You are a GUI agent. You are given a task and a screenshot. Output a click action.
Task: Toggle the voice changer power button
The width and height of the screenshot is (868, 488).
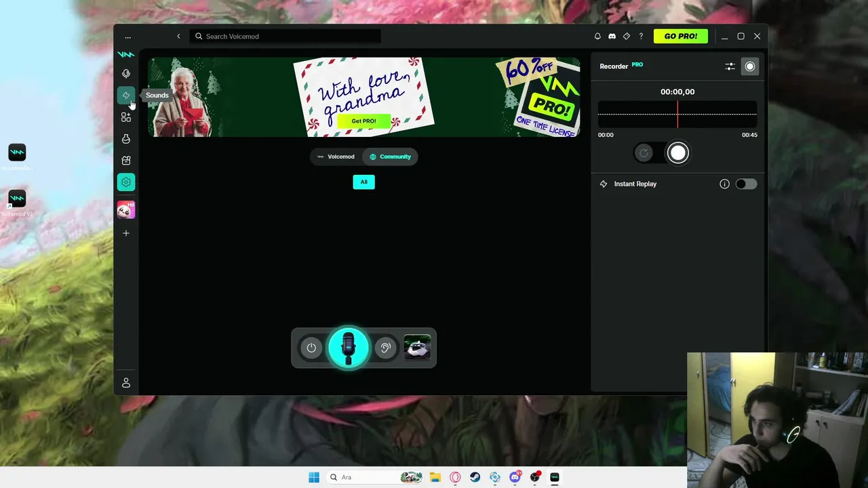(x=311, y=348)
